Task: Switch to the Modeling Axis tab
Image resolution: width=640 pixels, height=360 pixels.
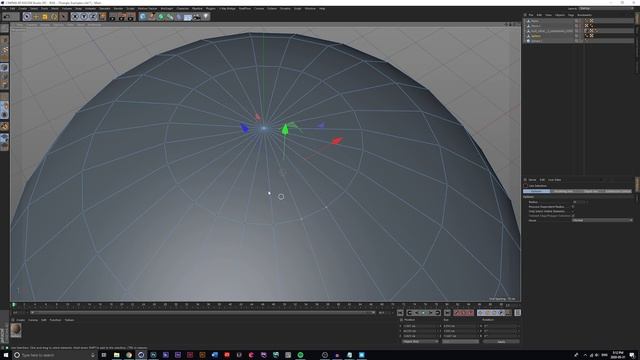Action: click(564, 191)
